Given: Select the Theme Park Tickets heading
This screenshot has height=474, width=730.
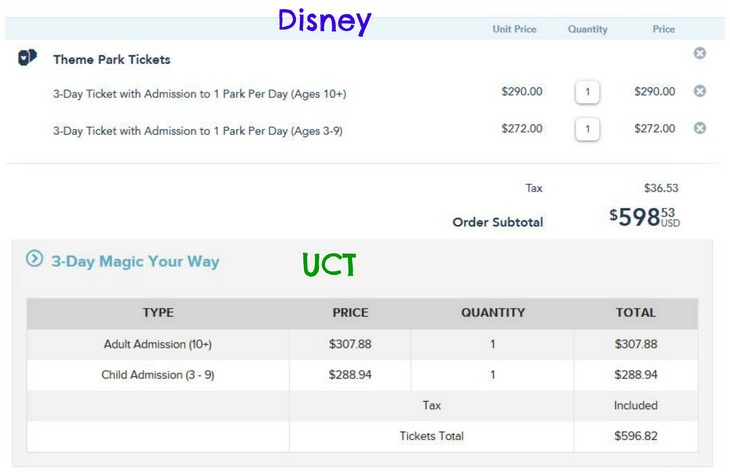Looking at the screenshot, I should pos(112,60).
